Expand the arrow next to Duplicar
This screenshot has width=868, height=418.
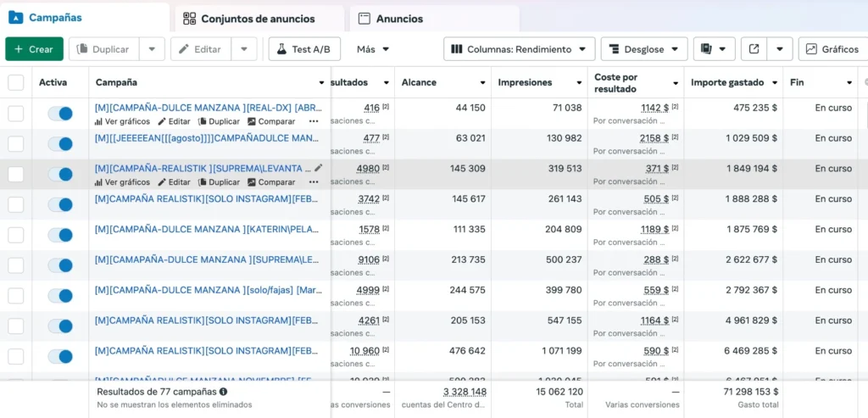152,49
